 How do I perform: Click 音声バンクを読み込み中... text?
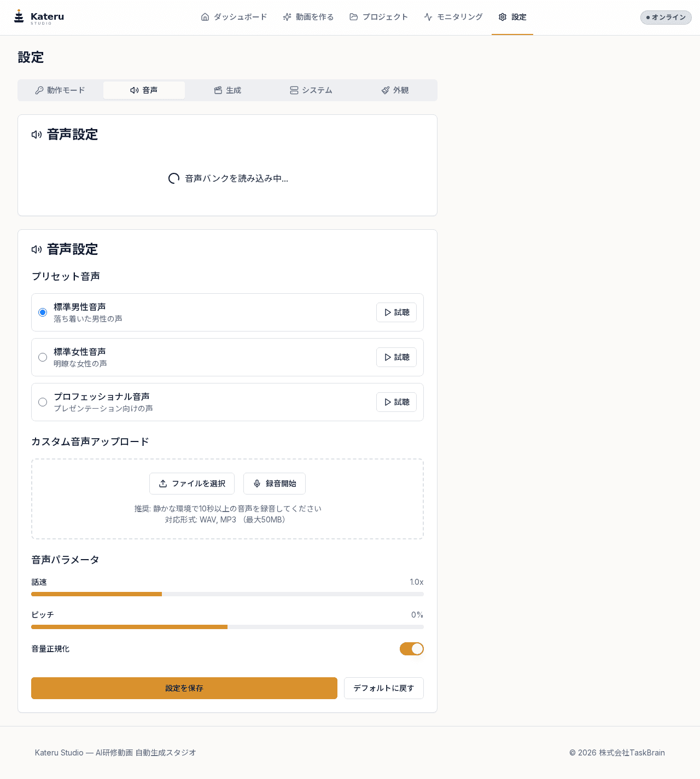click(x=236, y=178)
